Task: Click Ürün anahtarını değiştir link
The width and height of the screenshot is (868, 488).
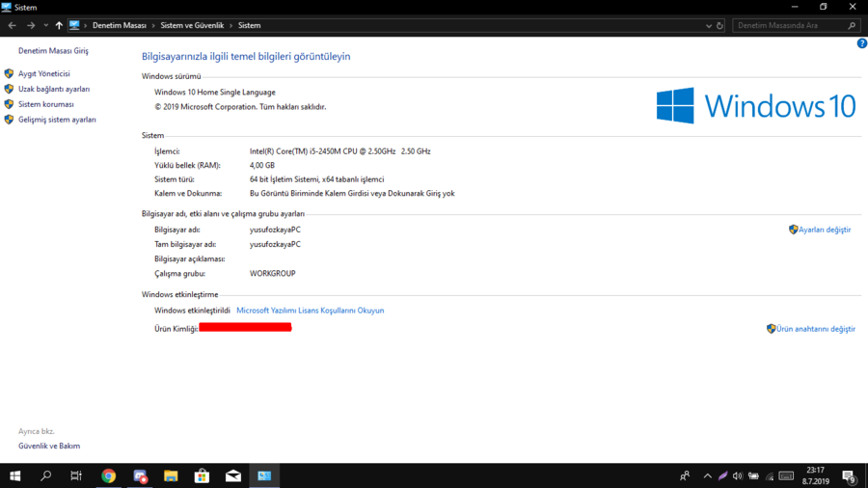Action: coord(815,329)
